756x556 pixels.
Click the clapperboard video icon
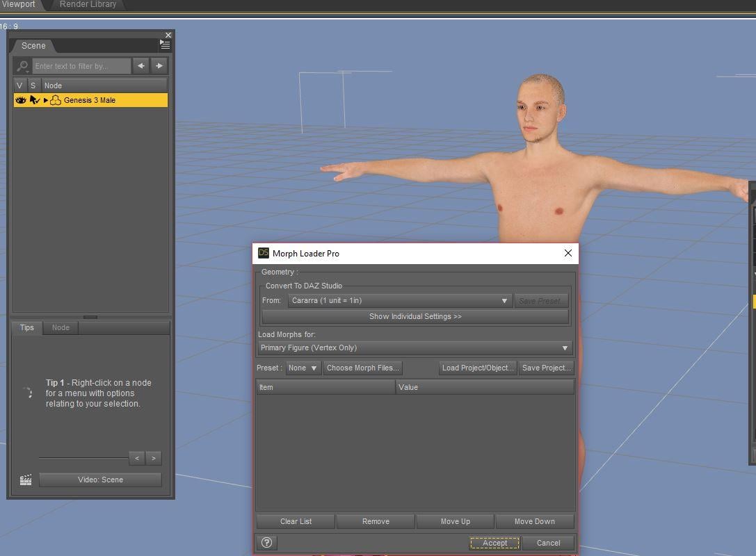point(26,480)
